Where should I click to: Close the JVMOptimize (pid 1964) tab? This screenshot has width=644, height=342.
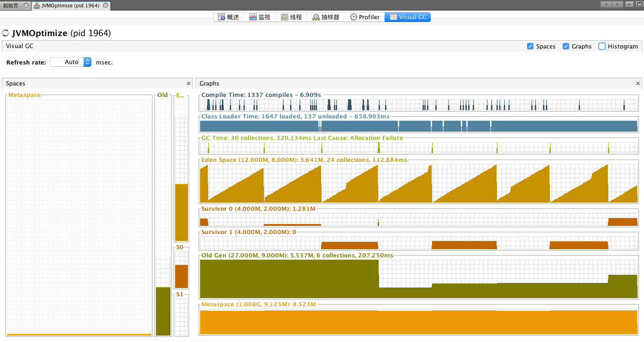[106, 5]
